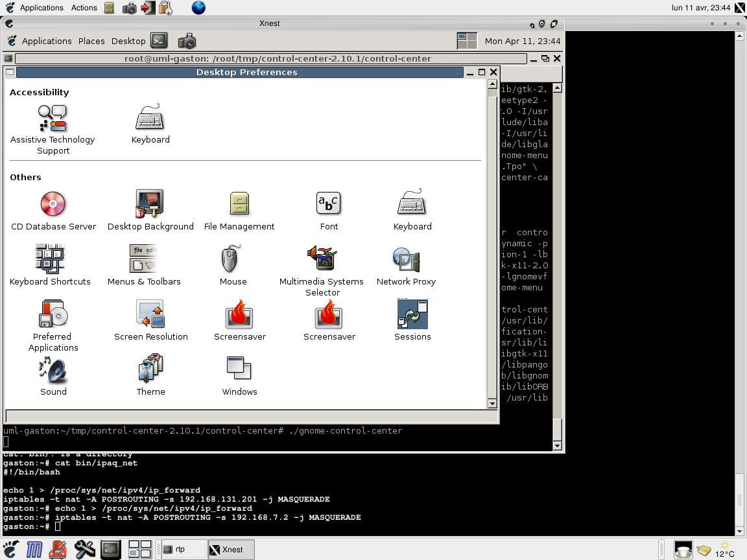
Task: Select the Xnest taskbar button
Action: click(231, 550)
